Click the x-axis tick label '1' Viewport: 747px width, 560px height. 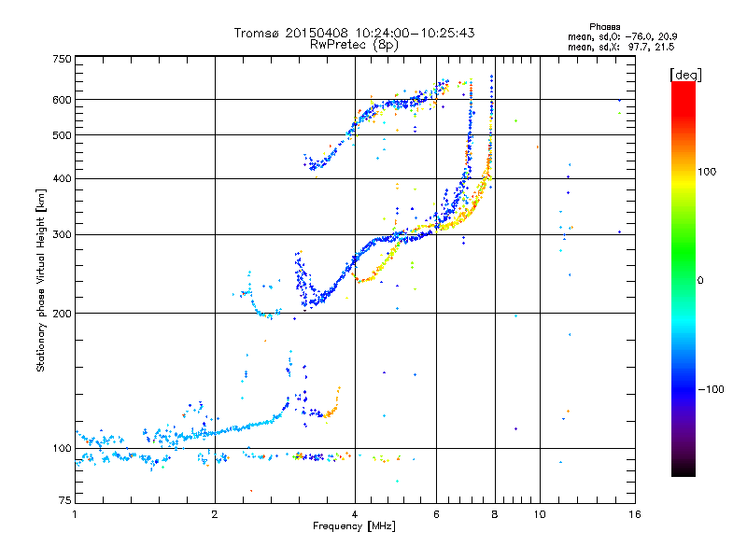tap(75, 514)
